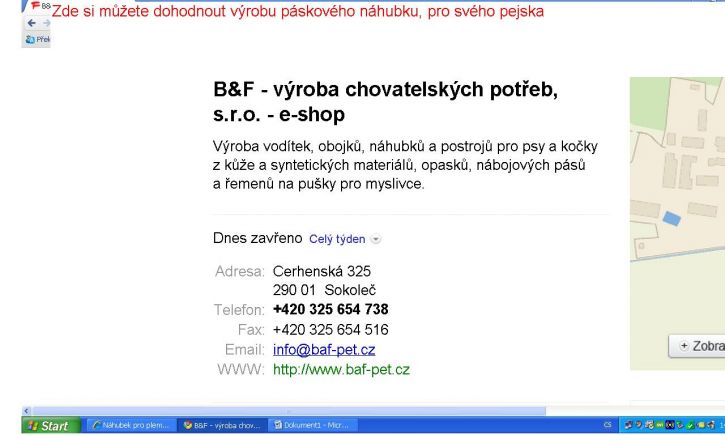Click the Přel translate toolbar button

pyautogui.click(x=38, y=40)
